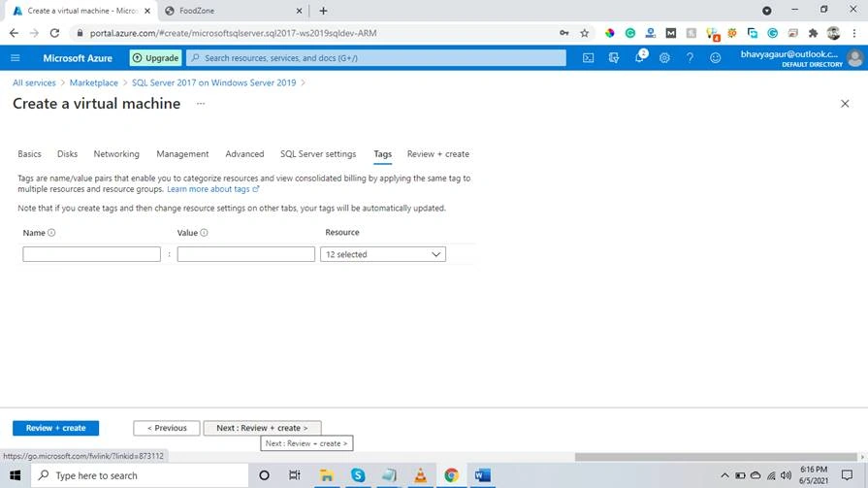868x488 pixels.
Task: Switch to the Advanced tab
Action: pyautogui.click(x=244, y=154)
